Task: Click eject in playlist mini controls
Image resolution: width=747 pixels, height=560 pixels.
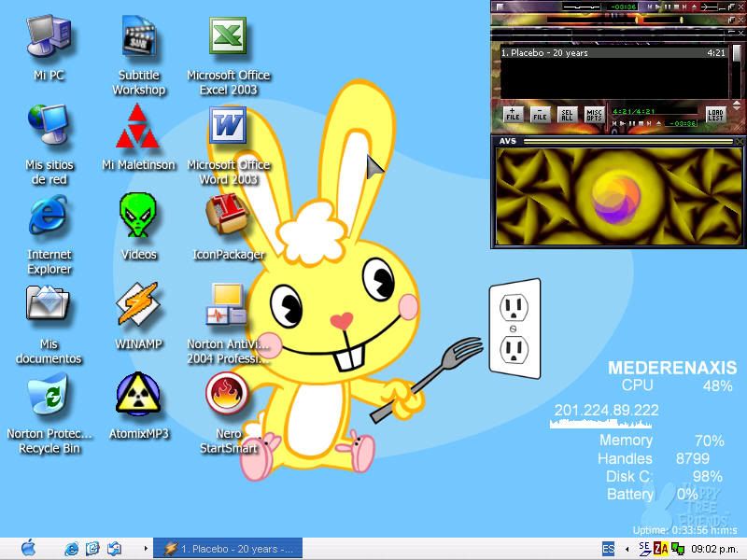Action: (659, 124)
